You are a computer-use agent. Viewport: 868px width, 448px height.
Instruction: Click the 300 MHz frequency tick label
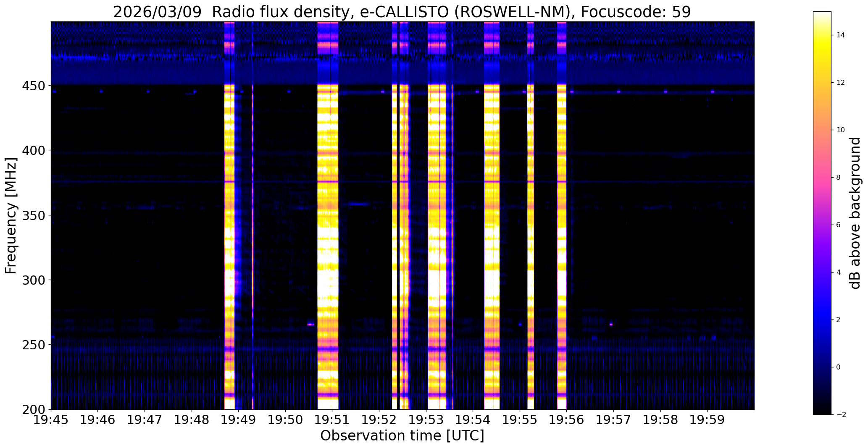[x=34, y=280]
